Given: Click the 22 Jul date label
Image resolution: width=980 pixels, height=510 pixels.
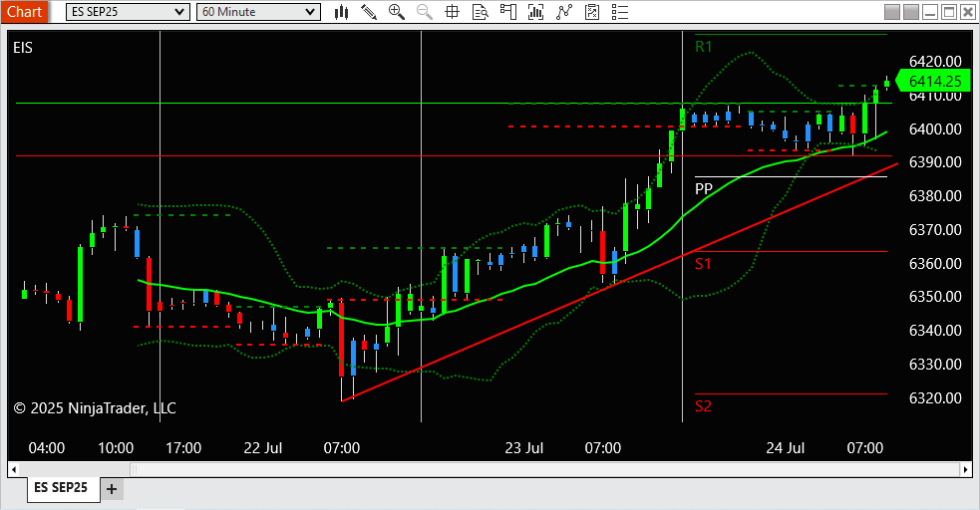Looking at the screenshot, I should 262,447.
